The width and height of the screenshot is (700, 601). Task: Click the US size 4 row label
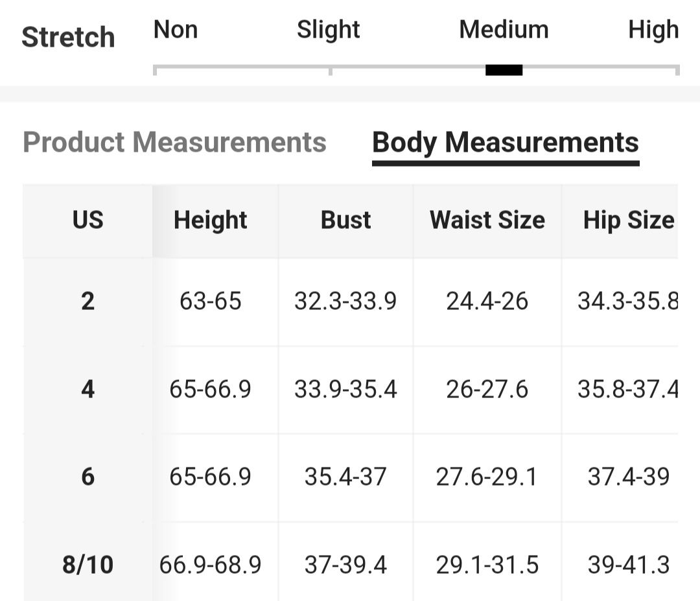point(88,390)
